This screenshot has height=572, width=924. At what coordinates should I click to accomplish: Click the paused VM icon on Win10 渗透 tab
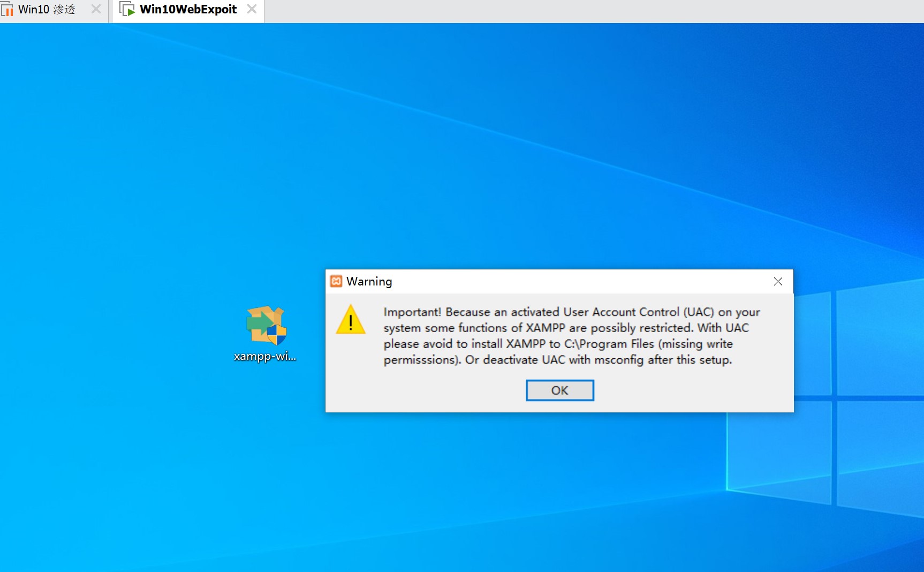(x=7, y=9)
